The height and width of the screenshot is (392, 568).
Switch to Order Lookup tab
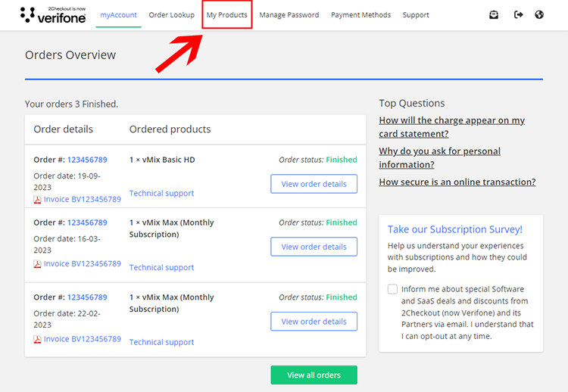(171, 14)
